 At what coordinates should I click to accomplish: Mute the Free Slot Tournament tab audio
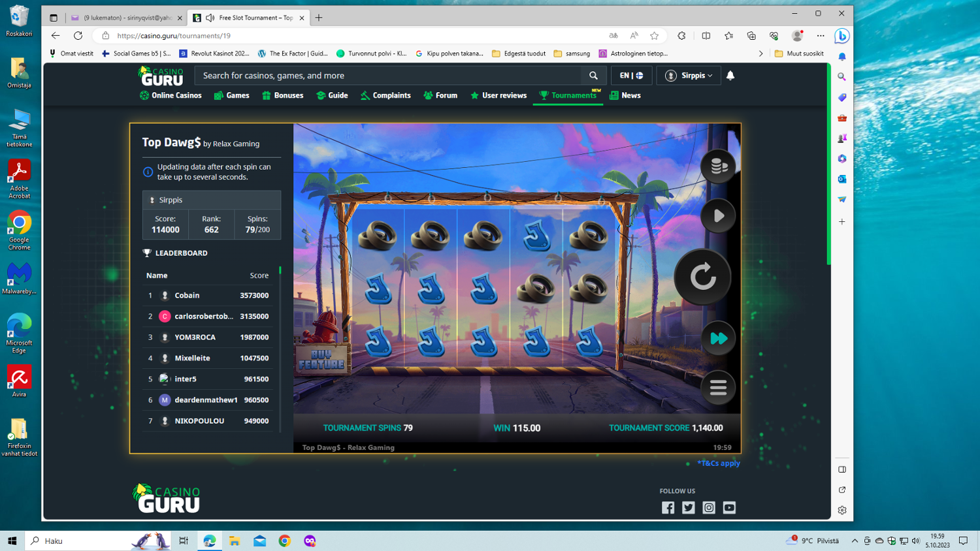pyautogui.click(x=210, y=18)
